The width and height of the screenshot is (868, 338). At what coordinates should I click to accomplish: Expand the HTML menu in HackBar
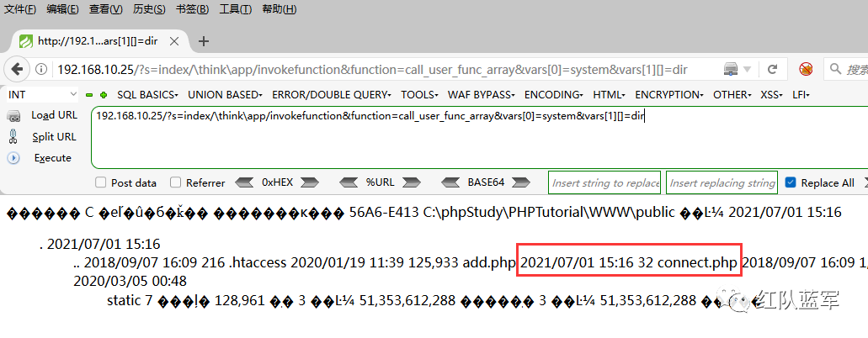(610, 95)
